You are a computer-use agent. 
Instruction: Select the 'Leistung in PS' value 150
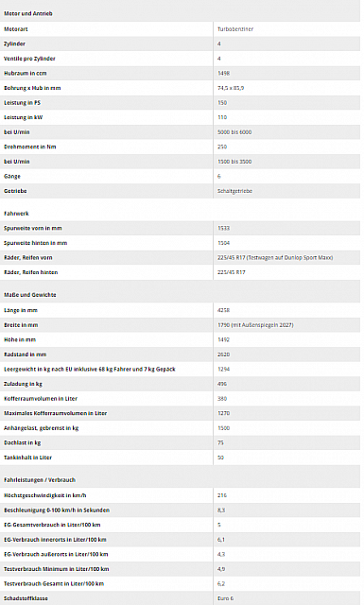[222, 103]
